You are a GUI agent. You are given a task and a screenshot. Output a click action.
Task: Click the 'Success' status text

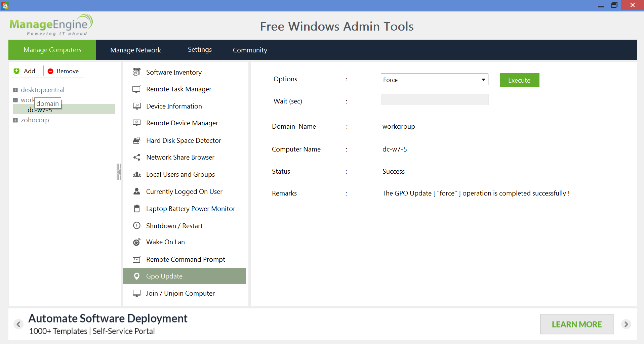(394, 171)
